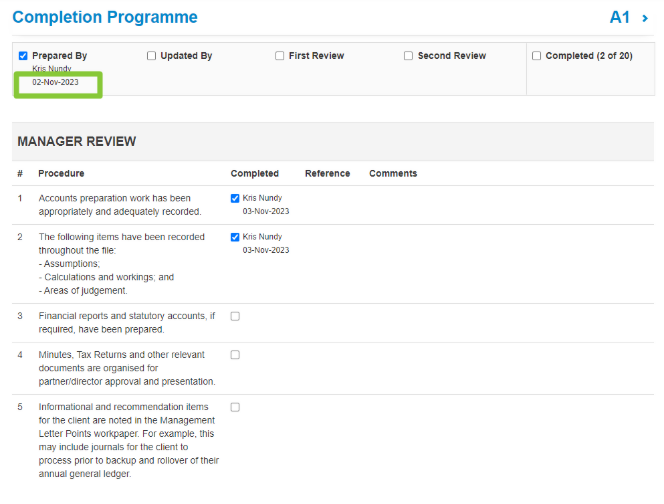Click the 03-Nov-2023 date in procedure 1
Viewport: 664px width, 504px height.
266,212
